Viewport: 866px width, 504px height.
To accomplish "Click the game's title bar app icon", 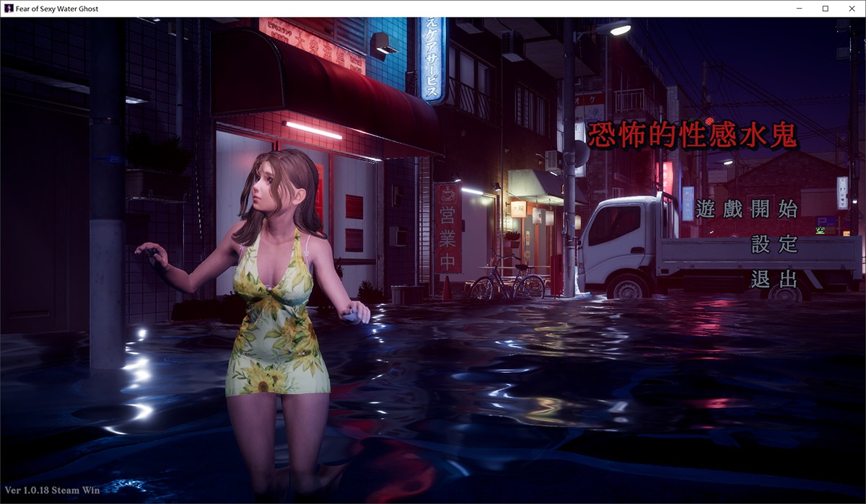I will click(x=8, y=9).
